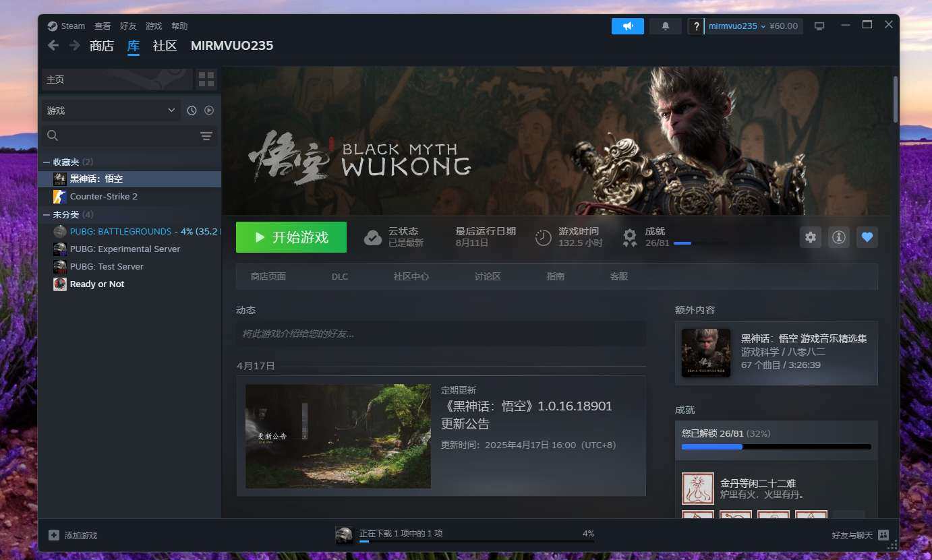This screenshot has height=560, width=932.
Task: Collapse the 收藏夹 favorites category
Action: pos(47,162)
